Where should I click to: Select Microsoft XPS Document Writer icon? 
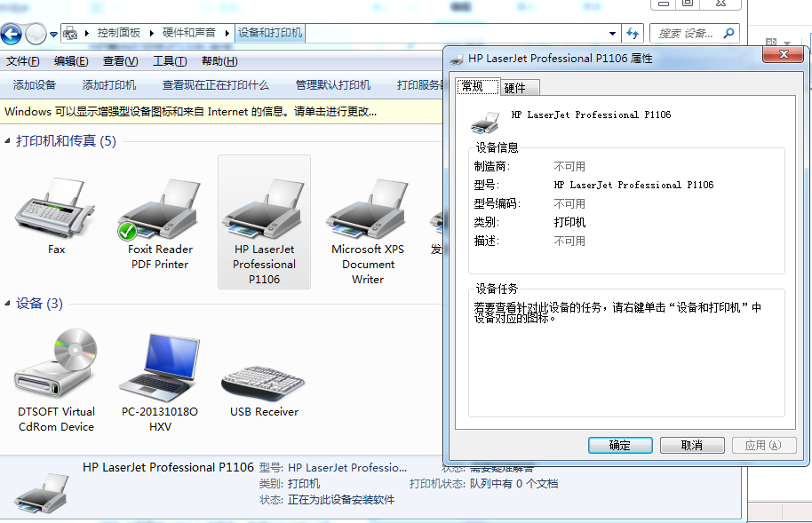point(368,210)
